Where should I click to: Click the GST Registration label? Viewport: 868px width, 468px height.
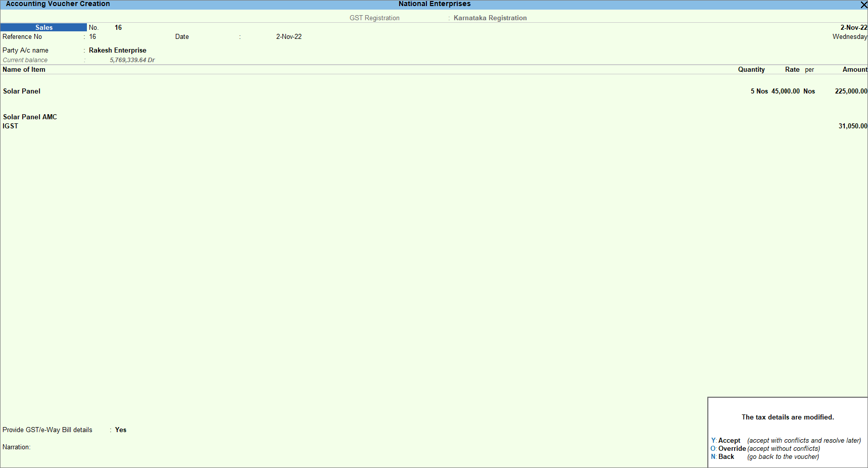tap(374, 18)
